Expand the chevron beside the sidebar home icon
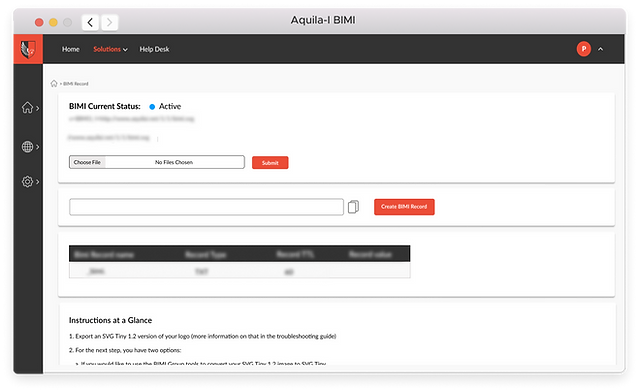The width and height of the screenshot is (639, 391). point(37,108)
